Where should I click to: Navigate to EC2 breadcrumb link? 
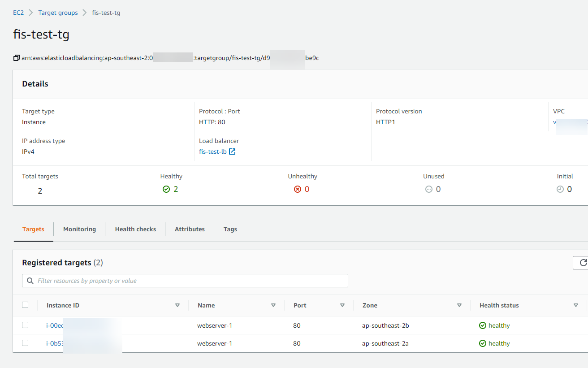coord(18,13)
